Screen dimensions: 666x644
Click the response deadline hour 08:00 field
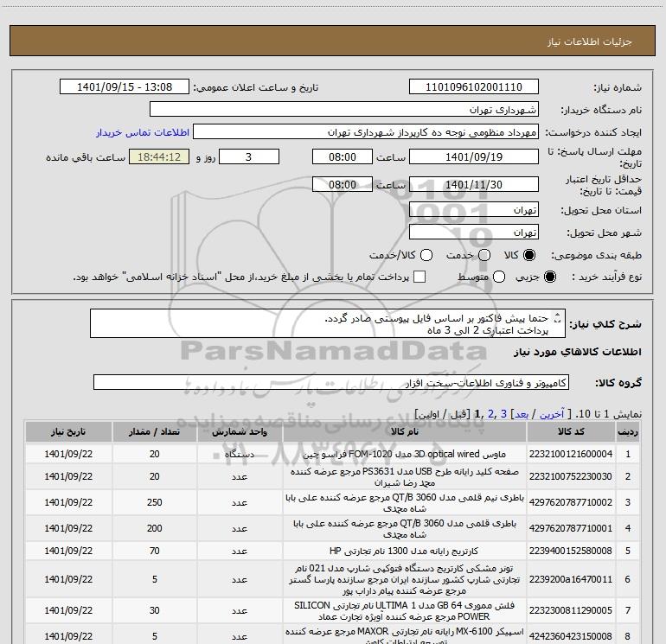(x=343, y=156)
